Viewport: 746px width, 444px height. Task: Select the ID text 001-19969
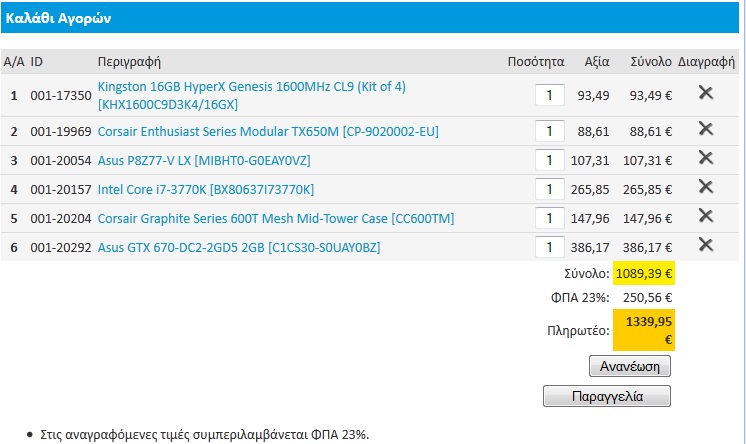pos(60,131)
